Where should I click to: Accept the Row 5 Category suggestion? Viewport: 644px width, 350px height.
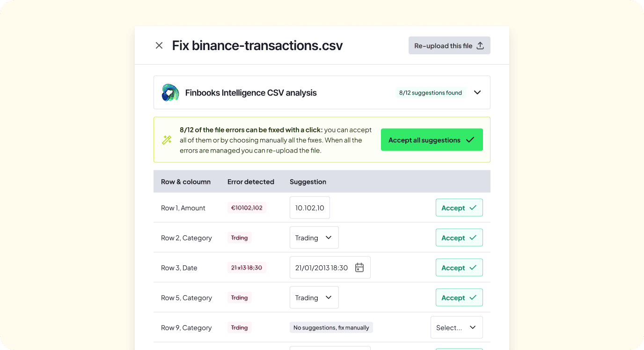(459, 298)
